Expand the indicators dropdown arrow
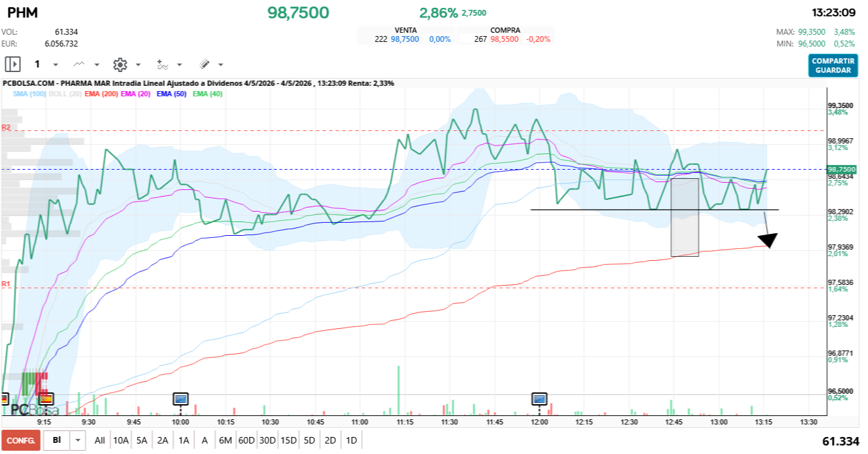 (179, 65)
